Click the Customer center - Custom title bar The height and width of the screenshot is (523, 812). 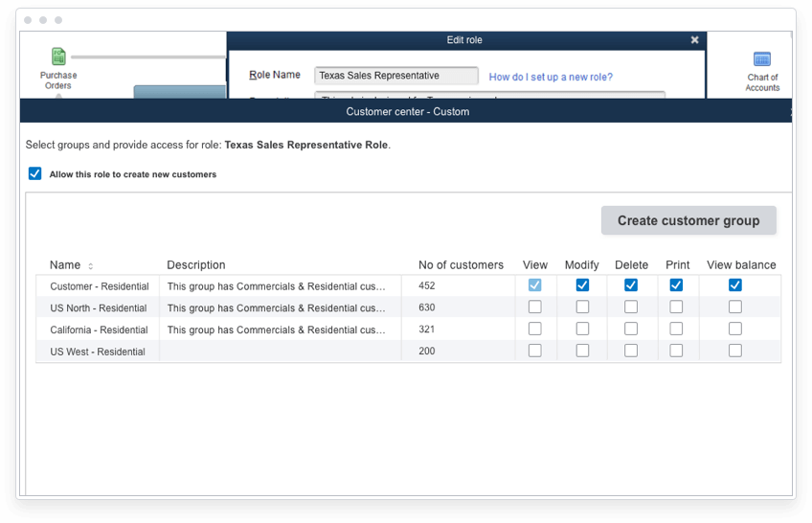tap(406, 111)
